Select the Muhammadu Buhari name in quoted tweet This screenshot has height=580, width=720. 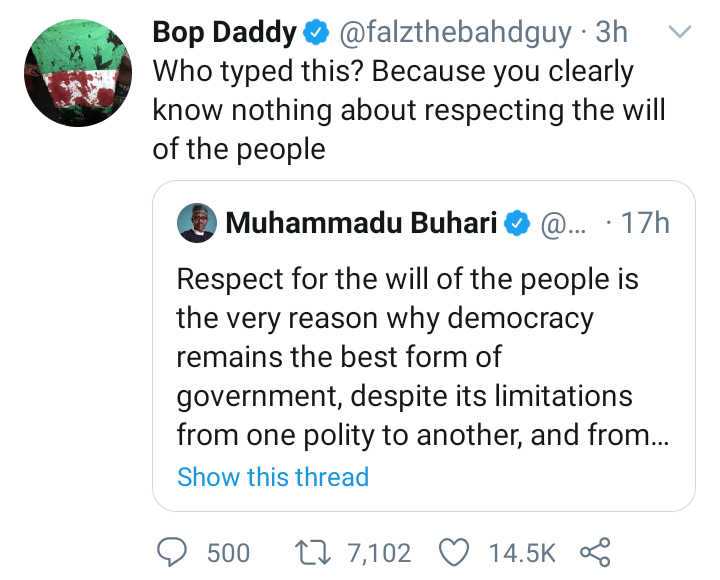pyautogui.click(x=361, y=223)
